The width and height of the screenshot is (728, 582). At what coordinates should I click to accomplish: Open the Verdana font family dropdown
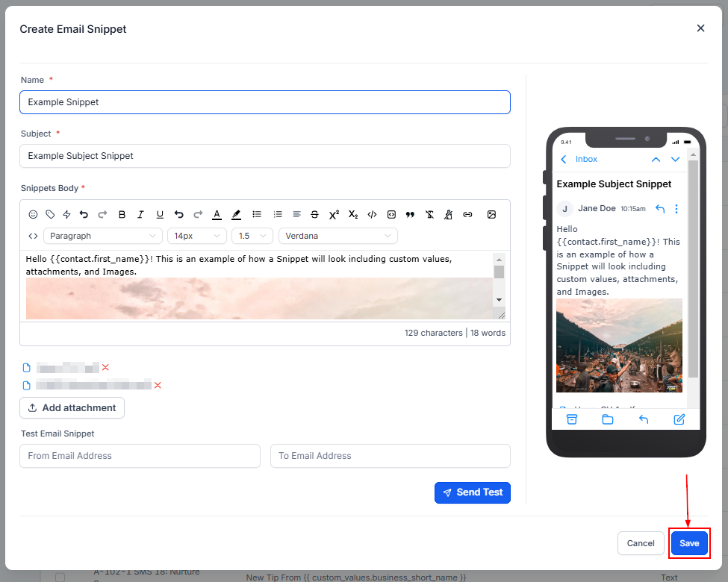click(338, 236)
